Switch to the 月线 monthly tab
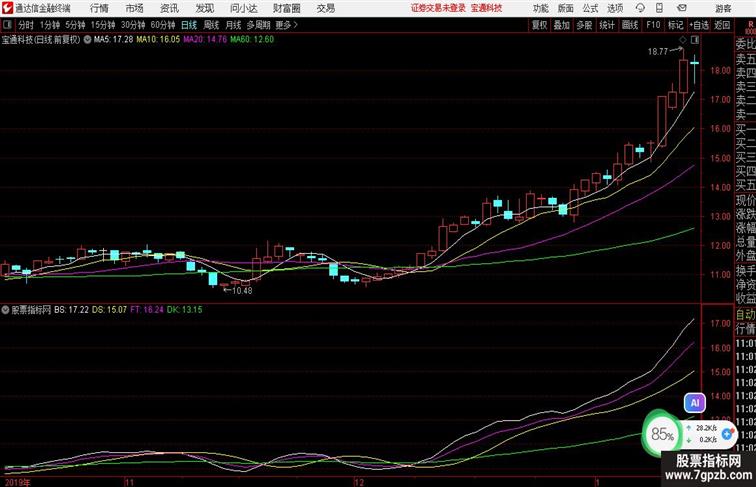This screenshot has width=756, height=487. click(x=233, y=25)
